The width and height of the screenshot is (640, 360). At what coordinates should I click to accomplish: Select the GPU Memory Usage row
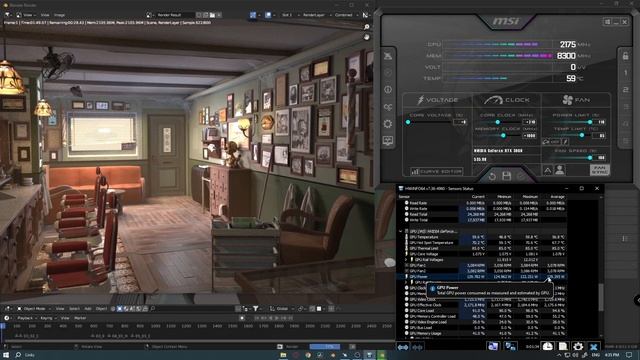pos(482,333)
